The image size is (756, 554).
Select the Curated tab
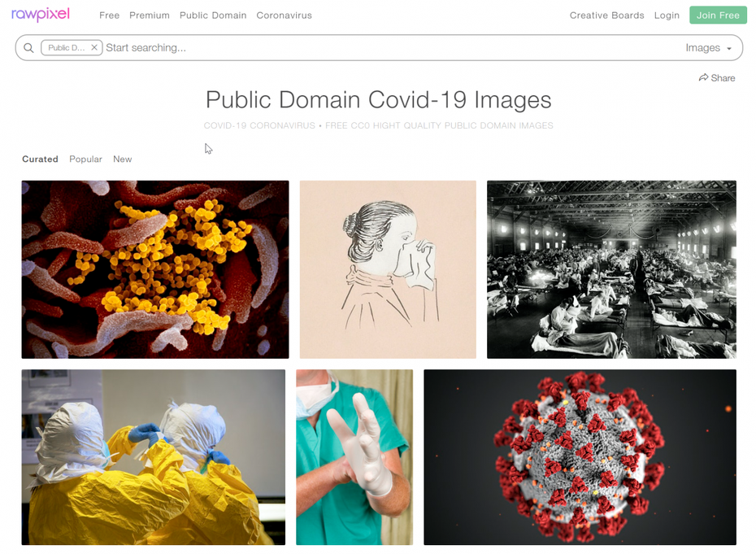click(40, 159)
